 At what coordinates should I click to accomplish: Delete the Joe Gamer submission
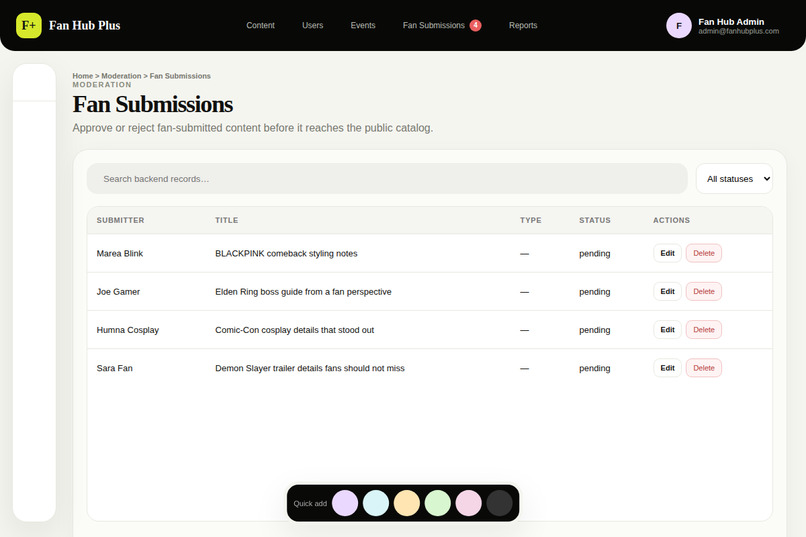704,291
